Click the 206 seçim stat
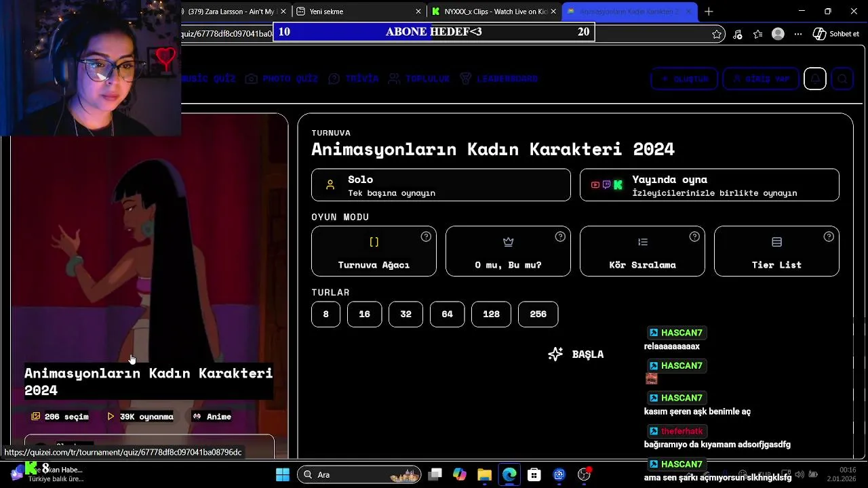 60,416
